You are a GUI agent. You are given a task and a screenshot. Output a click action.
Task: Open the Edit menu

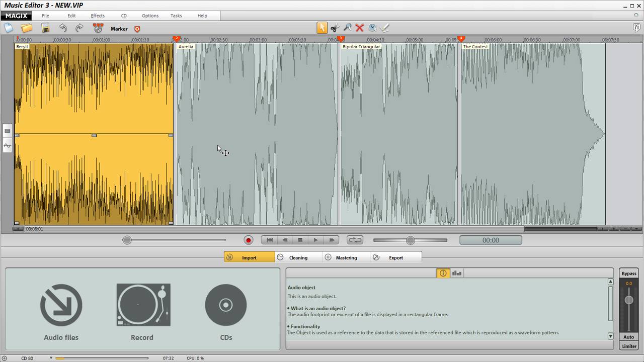[71, 16]
